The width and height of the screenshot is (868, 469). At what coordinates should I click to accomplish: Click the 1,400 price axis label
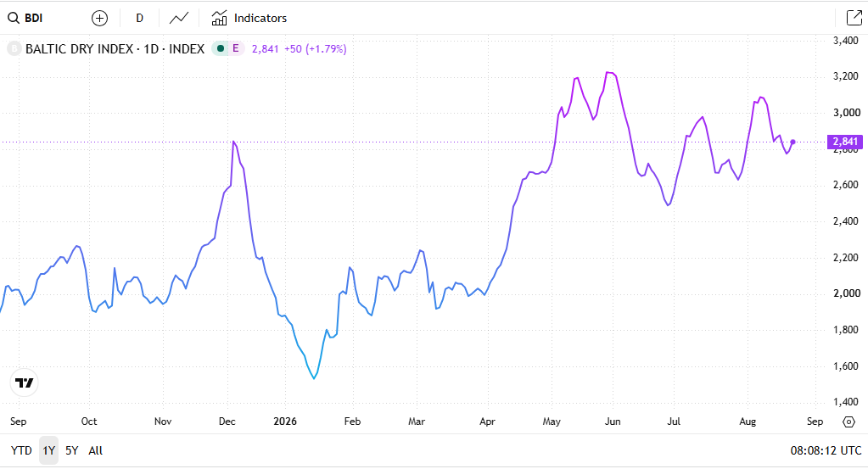pyautogui.click(x=847, y=402)
